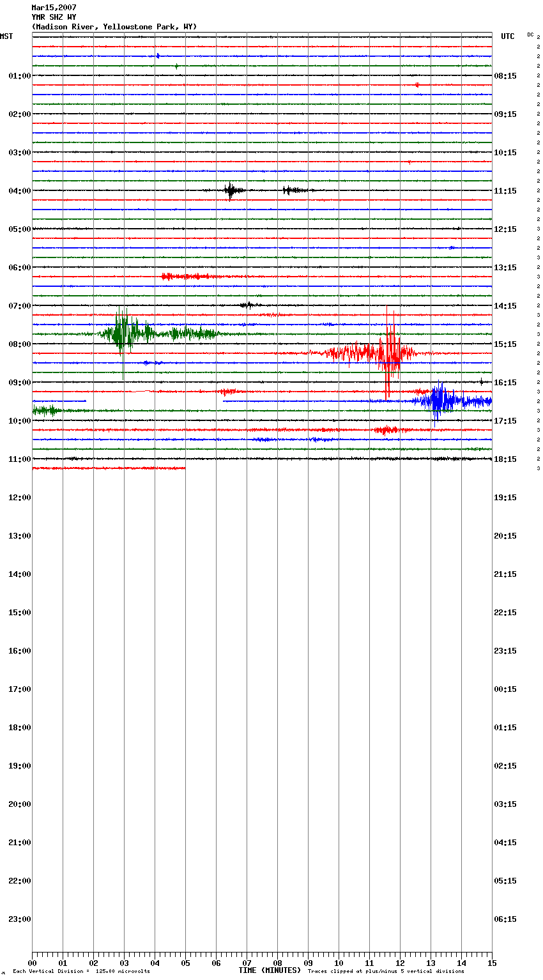Click minute axis tick label "12"

400,963
